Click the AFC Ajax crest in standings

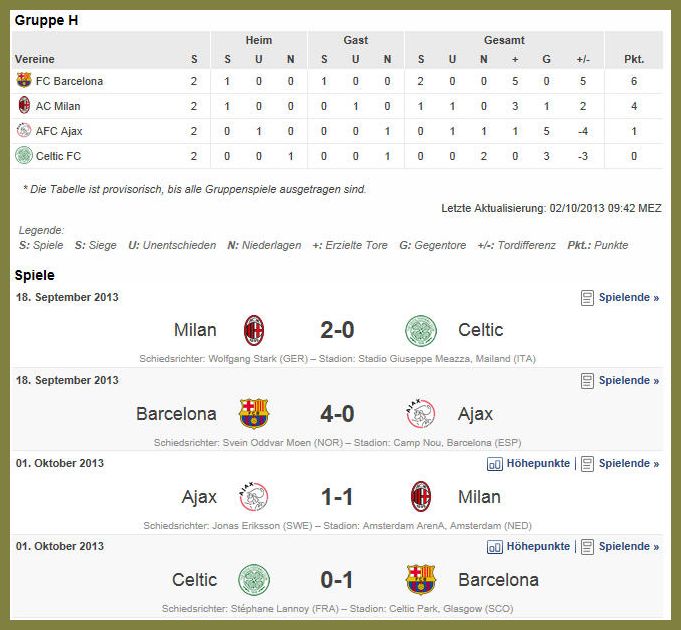(24, 130)
